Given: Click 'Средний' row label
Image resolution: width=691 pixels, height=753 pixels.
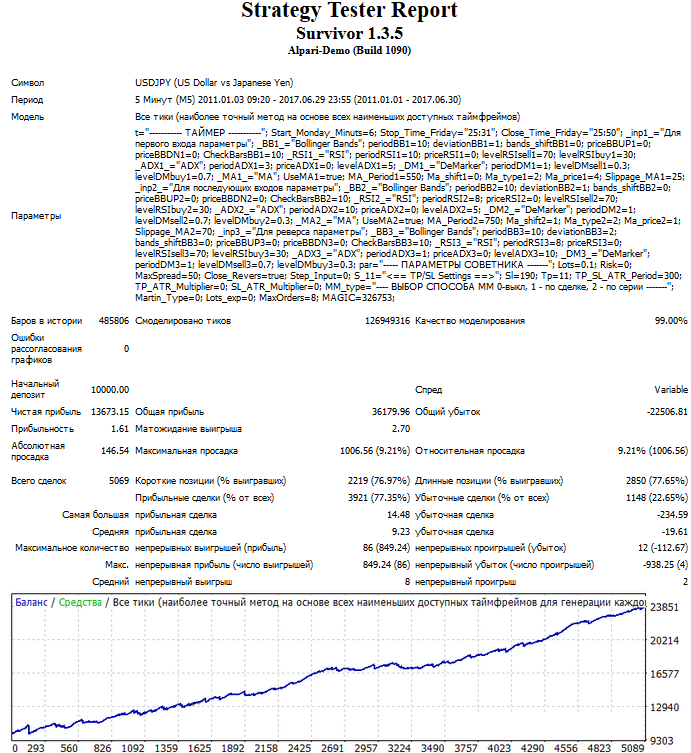Looking at the screenshot, I should pyautogui.click(x=110, y=582).
